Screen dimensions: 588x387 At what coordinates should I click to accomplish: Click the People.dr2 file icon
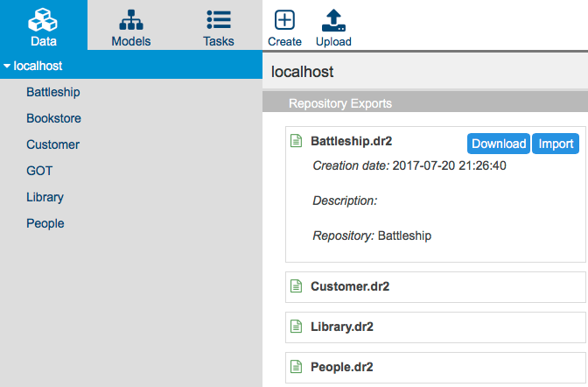[x=297, y=367]
